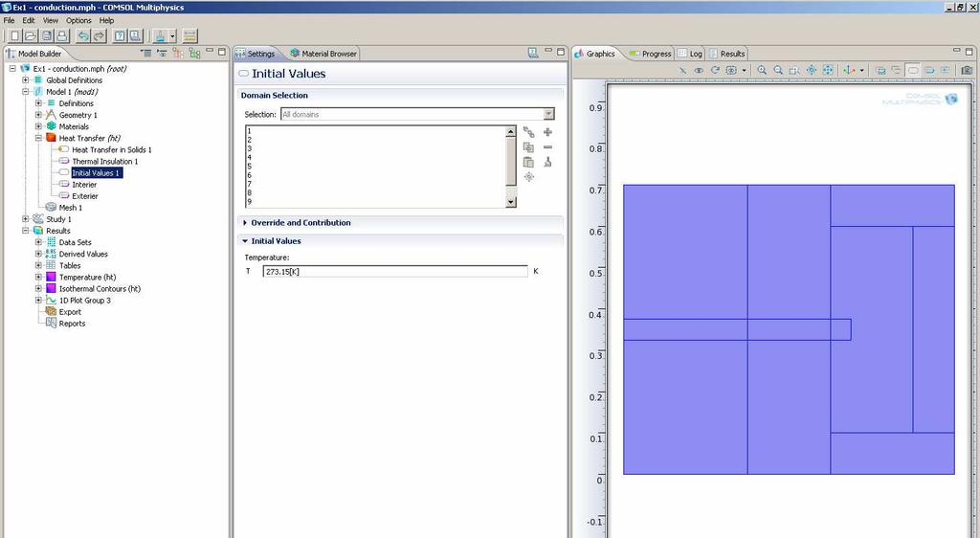Screen dimensions: 980x538
Task: Toggle the Select Objects icon in Graphics toolbar
Action: tap(880, 70)
